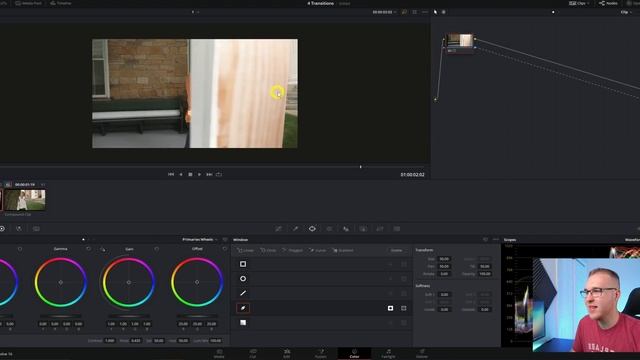Switch to the Fairlight page

coord(388,353)
